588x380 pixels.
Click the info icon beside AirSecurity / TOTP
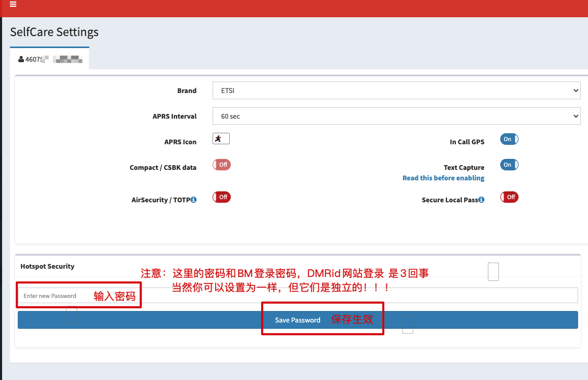(193, 199)
